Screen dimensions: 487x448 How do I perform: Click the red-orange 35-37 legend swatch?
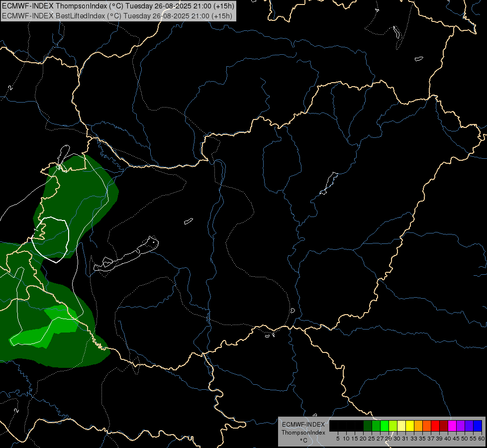click(x=427, y=426)
